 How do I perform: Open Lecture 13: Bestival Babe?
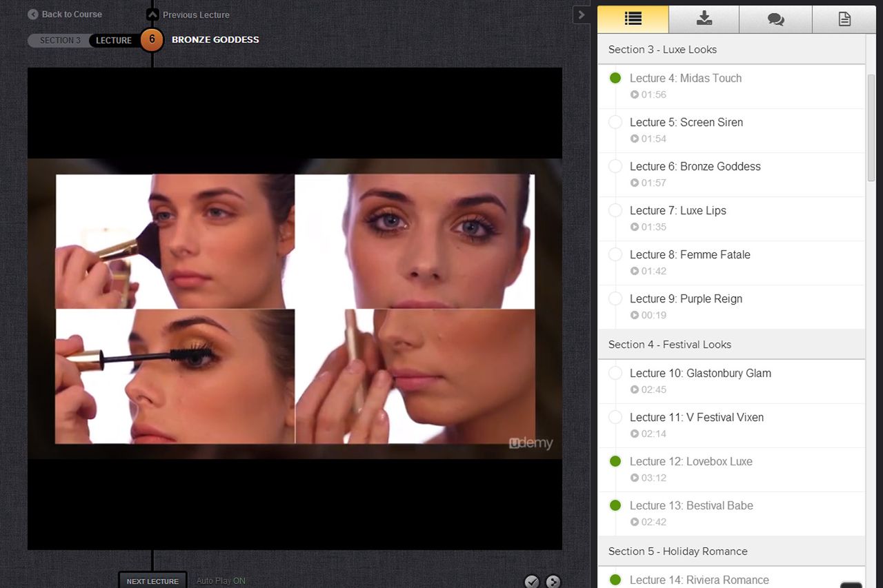[691, 505]
